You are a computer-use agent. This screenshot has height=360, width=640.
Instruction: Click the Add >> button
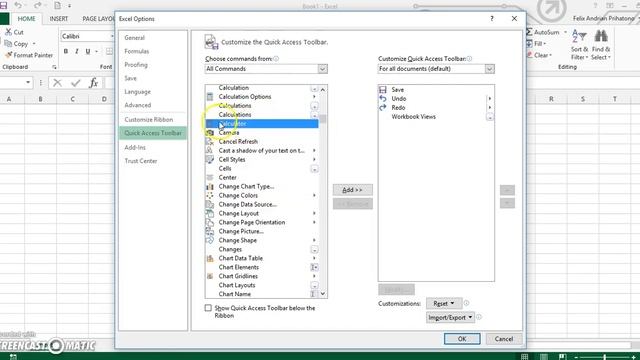(353, 190)
